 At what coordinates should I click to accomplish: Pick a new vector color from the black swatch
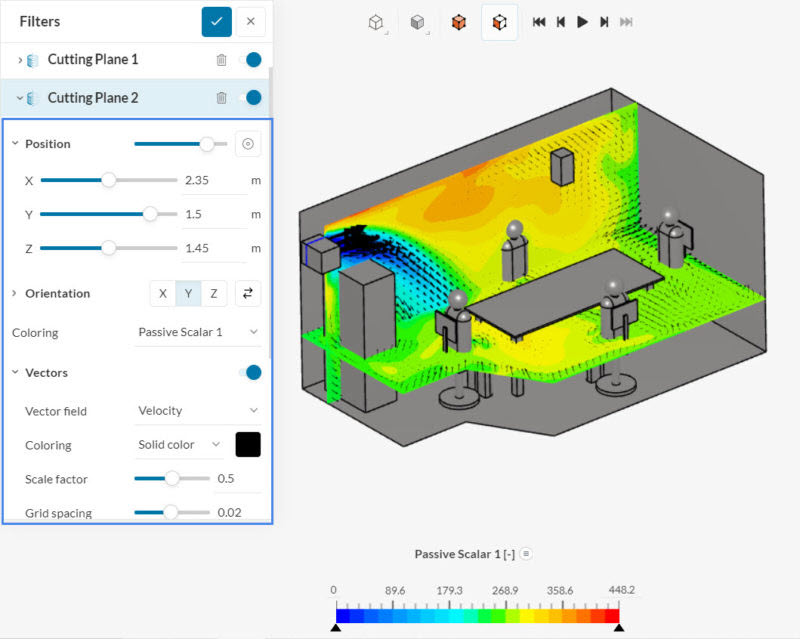(x=249, y=444)
